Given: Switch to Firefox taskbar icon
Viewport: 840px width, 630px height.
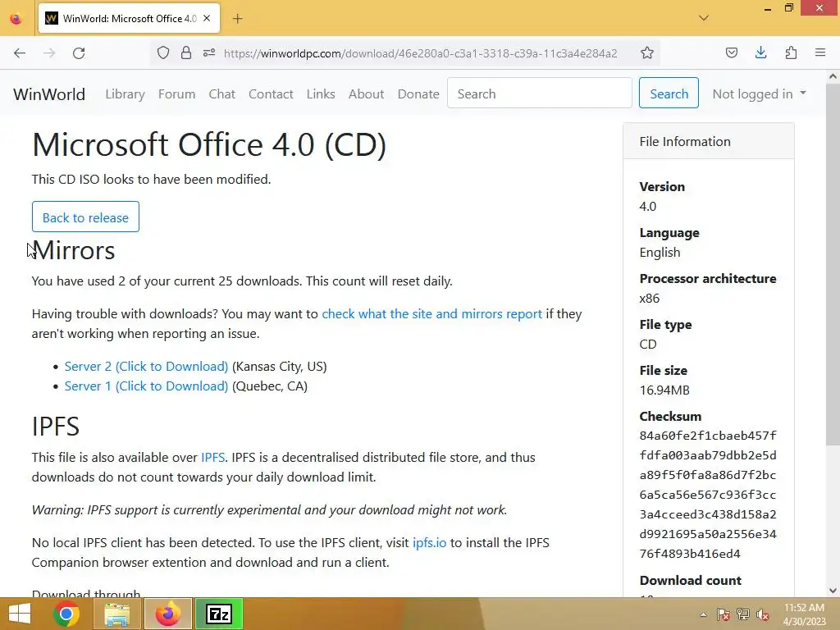Looking at the screenshot, I should (167, 614).
